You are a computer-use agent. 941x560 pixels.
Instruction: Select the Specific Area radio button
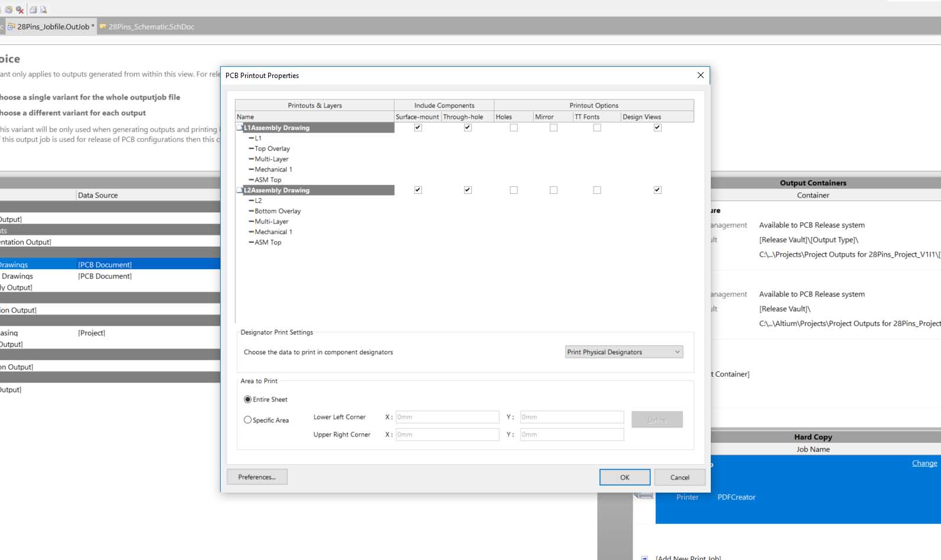248,420
